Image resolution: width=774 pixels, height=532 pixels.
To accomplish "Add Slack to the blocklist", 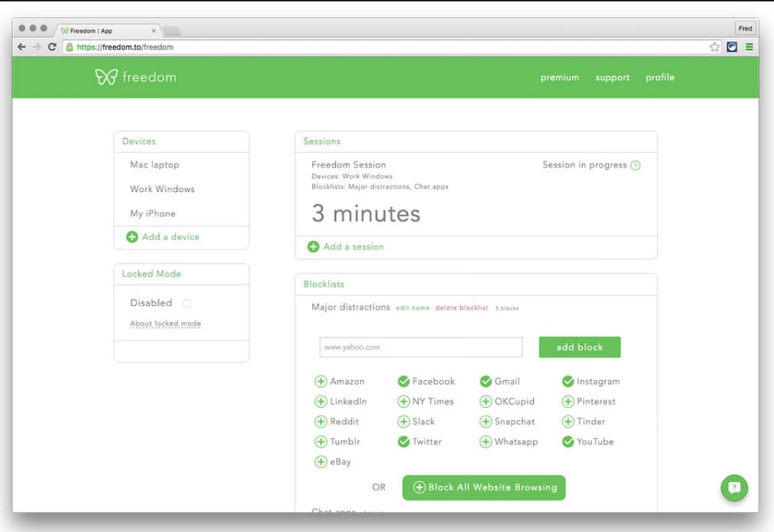I will 404,421.
